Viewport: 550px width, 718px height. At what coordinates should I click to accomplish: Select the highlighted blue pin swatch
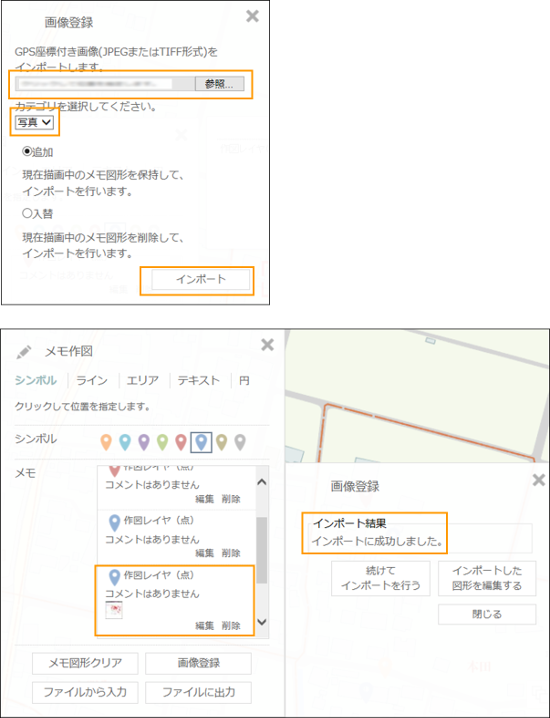pyautogui.click(x=201, y=442)
